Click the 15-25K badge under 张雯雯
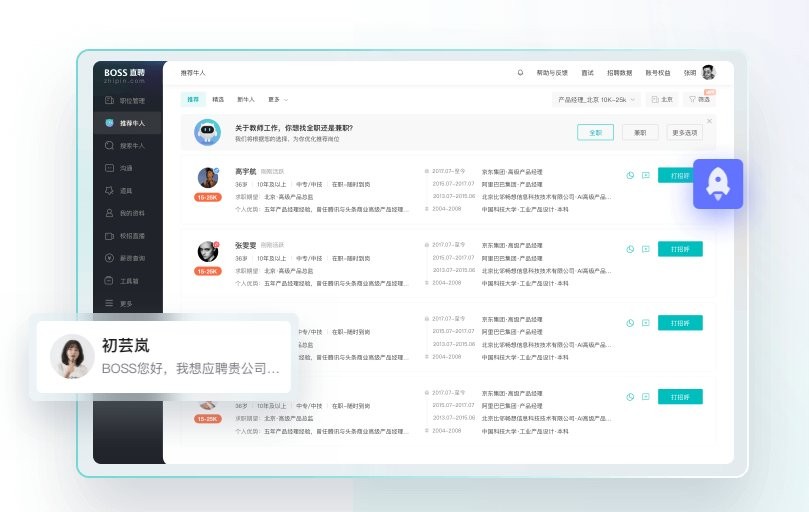Screen dimensions: 809x512 (208, 271)
